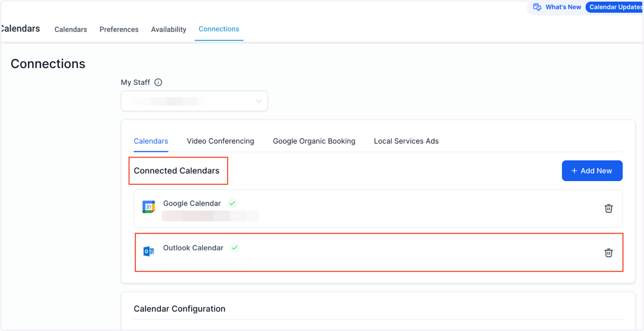
Task: Open Local Services Ads tab
Action: tap(406, 141)
